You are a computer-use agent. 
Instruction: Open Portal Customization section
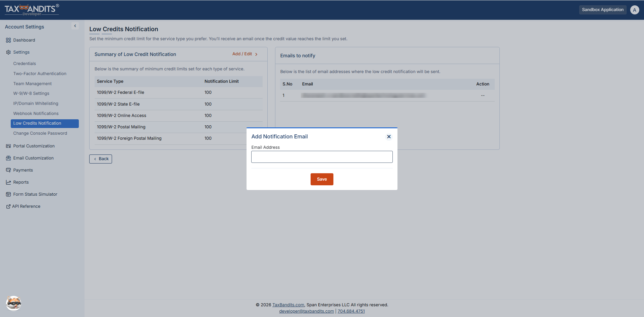pyautogui.click(x=34, y=146)
